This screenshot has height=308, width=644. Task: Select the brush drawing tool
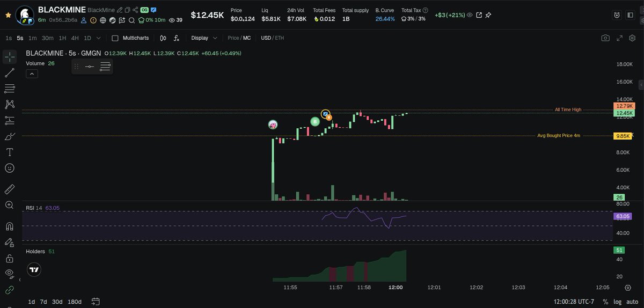pyautogui.click(x=10, y=136)
